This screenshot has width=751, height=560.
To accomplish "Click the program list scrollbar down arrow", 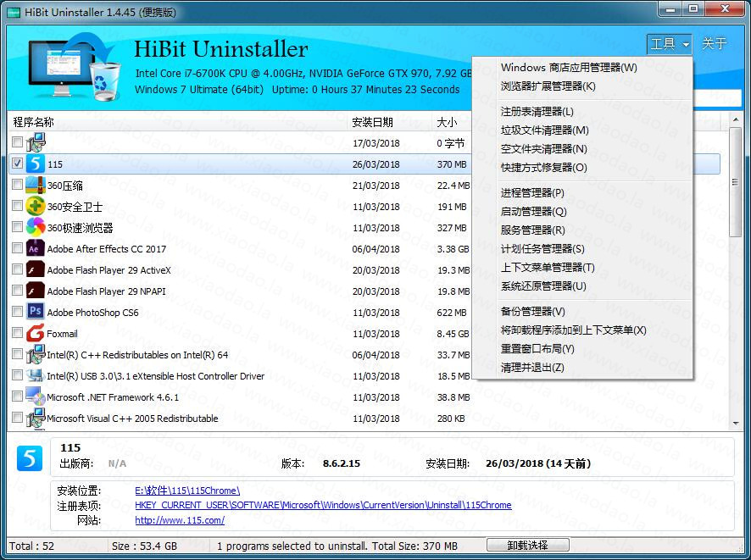I will point(736,423).
